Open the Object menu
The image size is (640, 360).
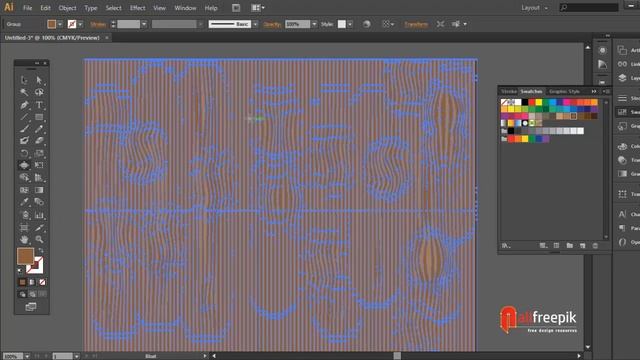point(67,8)
